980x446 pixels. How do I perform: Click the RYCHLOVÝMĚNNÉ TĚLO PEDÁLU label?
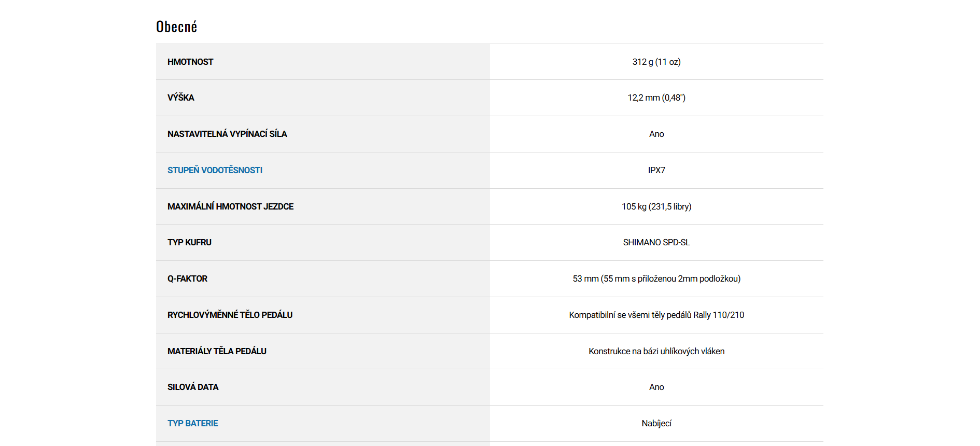[230, 315]
